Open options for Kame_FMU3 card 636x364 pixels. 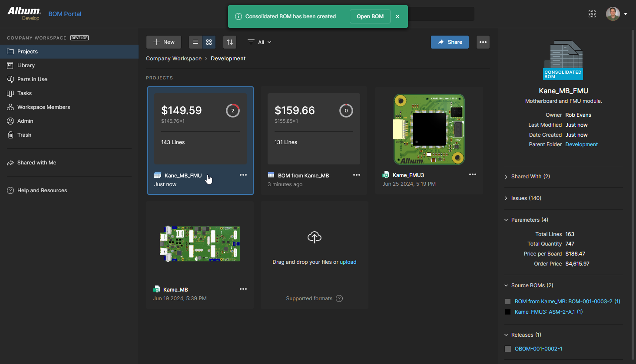[473, 174]
